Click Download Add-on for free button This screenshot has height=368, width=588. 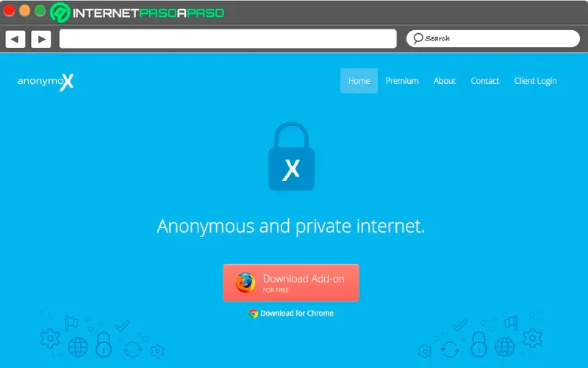pyautogui.click(x=291, y=283)
